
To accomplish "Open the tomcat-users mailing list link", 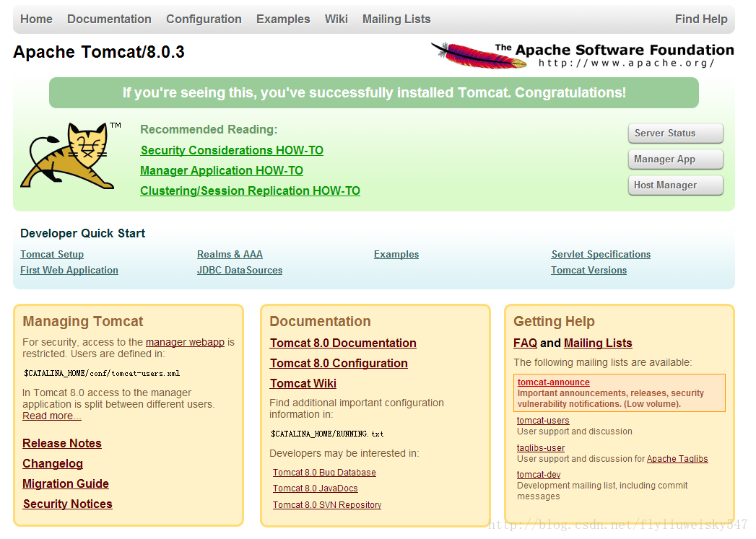I will point(543,421).
